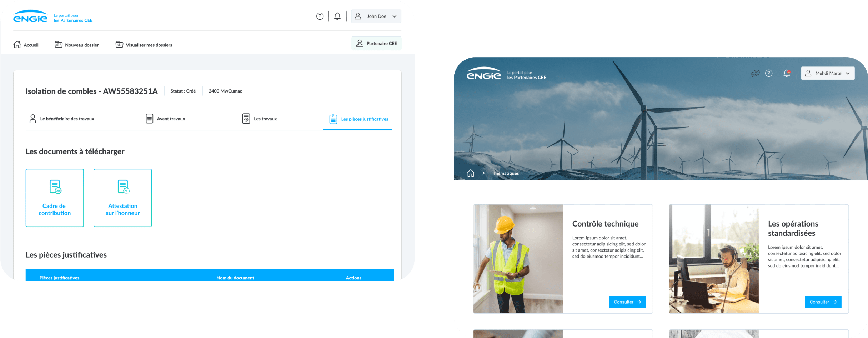The height and width of the screenshot is (338, 868).
Task: Go to Accueil in the navigation bar
Action: click(26, 45)
